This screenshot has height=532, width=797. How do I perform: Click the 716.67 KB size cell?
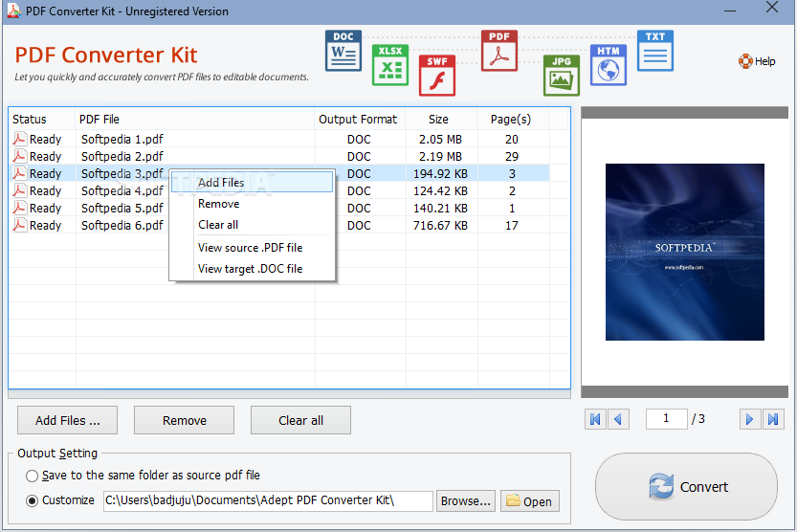point(440,226)
